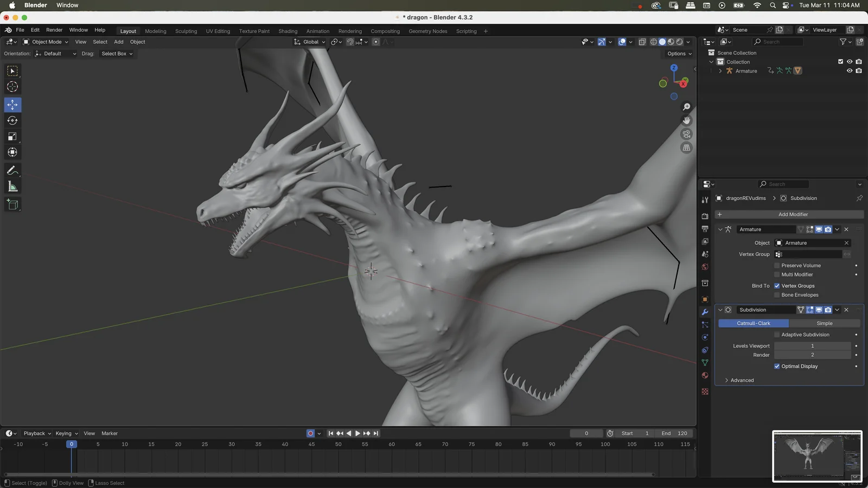Disable the Optimal Display checkbox
This screenshot has height=488, width=868.
click(x=776, y=366)
